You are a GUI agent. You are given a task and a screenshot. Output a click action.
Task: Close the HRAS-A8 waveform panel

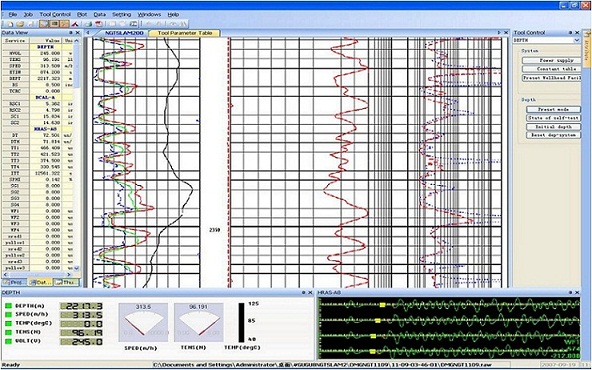pos(577,293)
